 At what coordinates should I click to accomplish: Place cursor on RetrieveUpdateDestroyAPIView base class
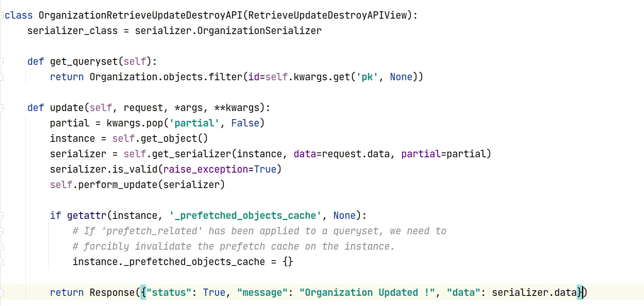click(327, 15)
